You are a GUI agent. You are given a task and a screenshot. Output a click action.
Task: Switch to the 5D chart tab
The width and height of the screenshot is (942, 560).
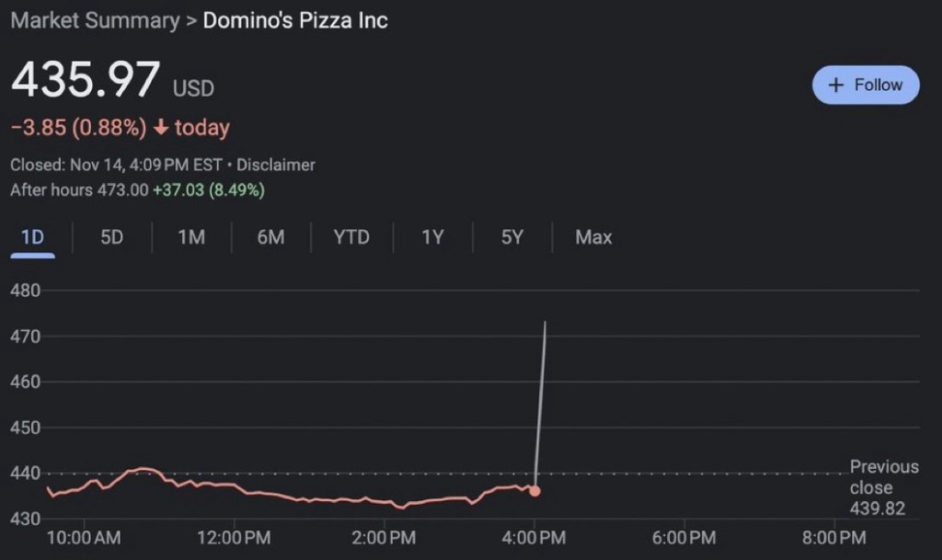(x=111, y=237)
